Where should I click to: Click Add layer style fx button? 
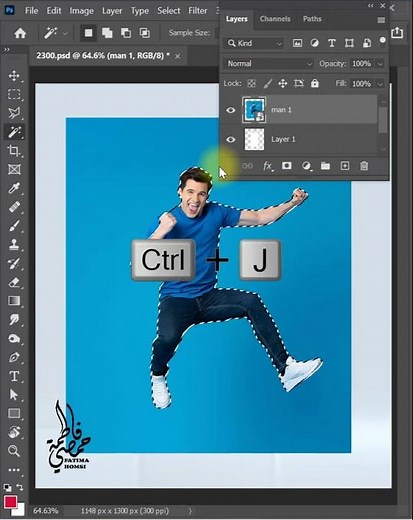(268, 166)
